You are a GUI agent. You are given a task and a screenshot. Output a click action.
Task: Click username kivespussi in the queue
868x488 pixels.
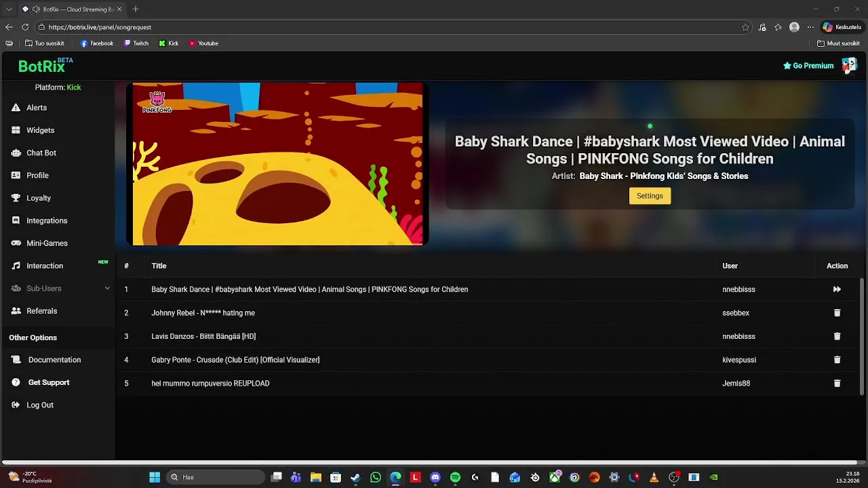pos(739,360)
